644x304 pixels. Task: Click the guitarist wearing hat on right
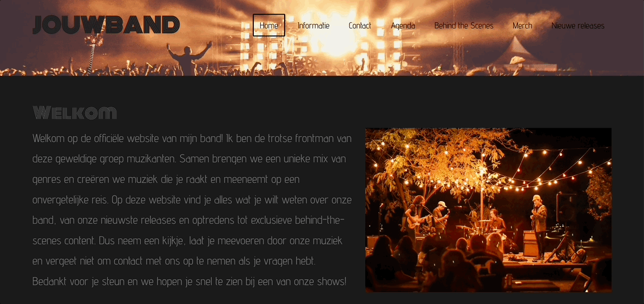(x=538, y=225)
